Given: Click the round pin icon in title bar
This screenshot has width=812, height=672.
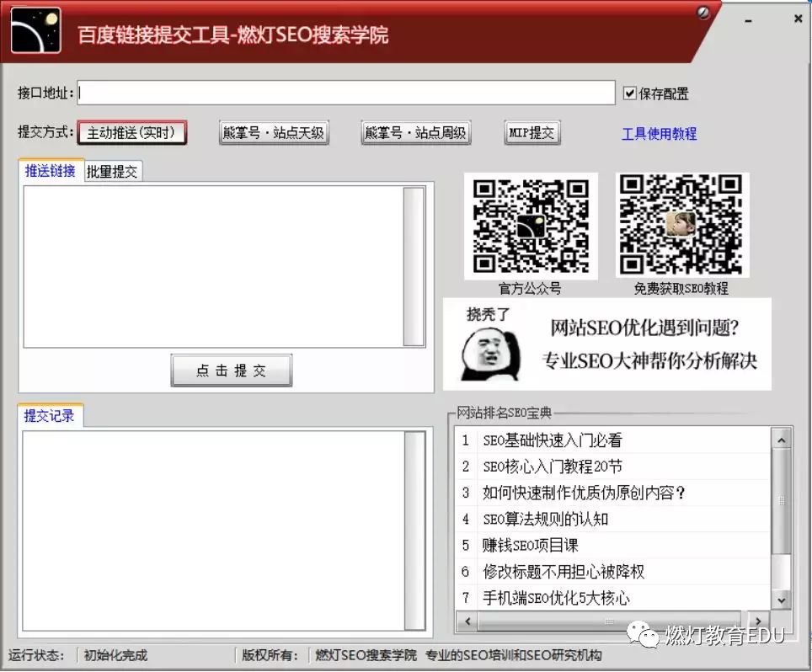Looking at the screenshot, I should pos(702,13).
